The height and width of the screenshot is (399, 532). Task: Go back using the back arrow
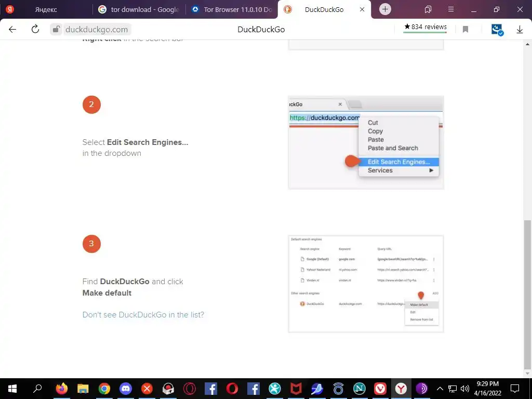(12, 29)
